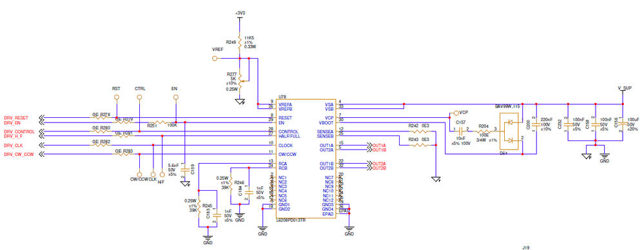Click the U78 reference designator

coord(282,97)
